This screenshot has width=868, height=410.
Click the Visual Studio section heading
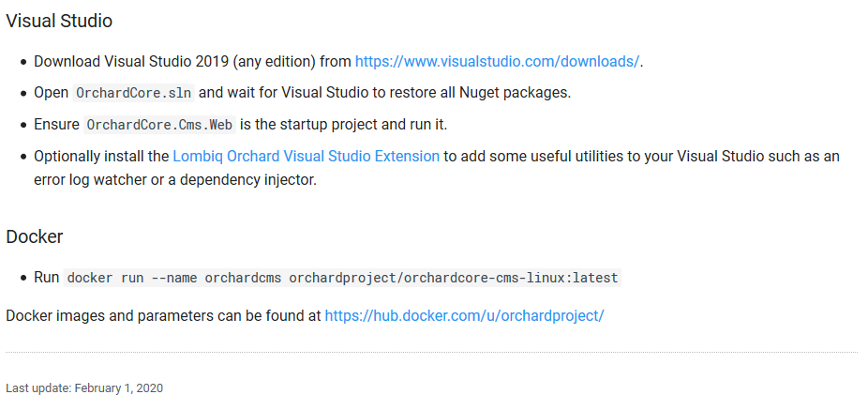pyautogui.click(x=59, y=21)
